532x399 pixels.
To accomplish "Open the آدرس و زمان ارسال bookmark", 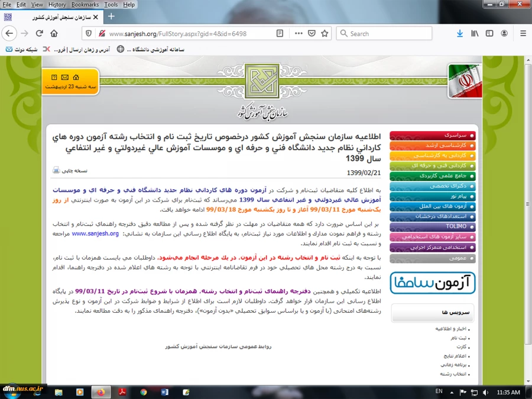I will [x=76, y=50].
